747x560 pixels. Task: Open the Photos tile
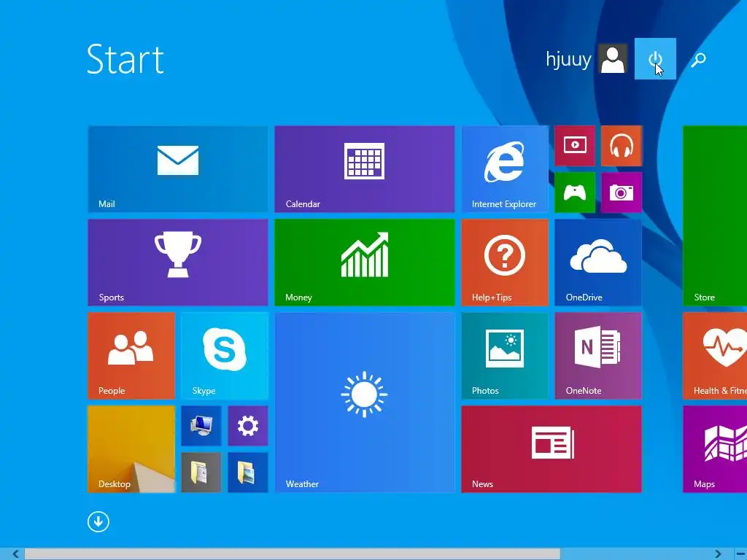click(505, 356)
